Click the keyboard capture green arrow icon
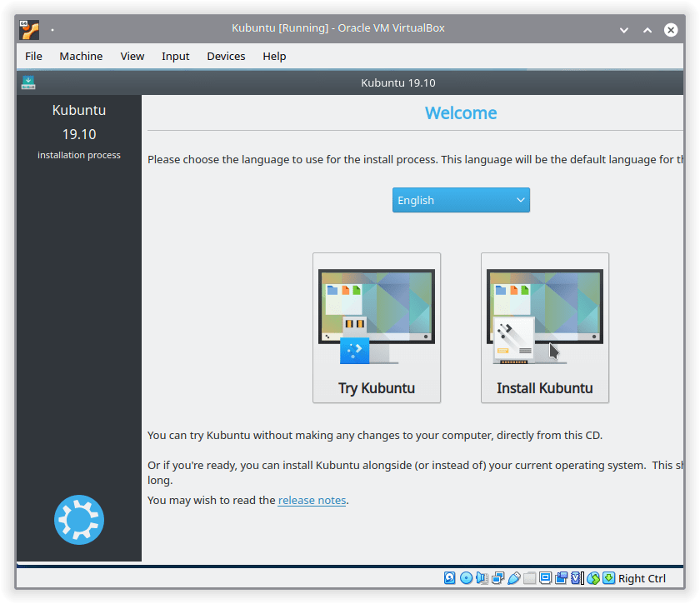The image size is (700, 604). coord(608,578)
